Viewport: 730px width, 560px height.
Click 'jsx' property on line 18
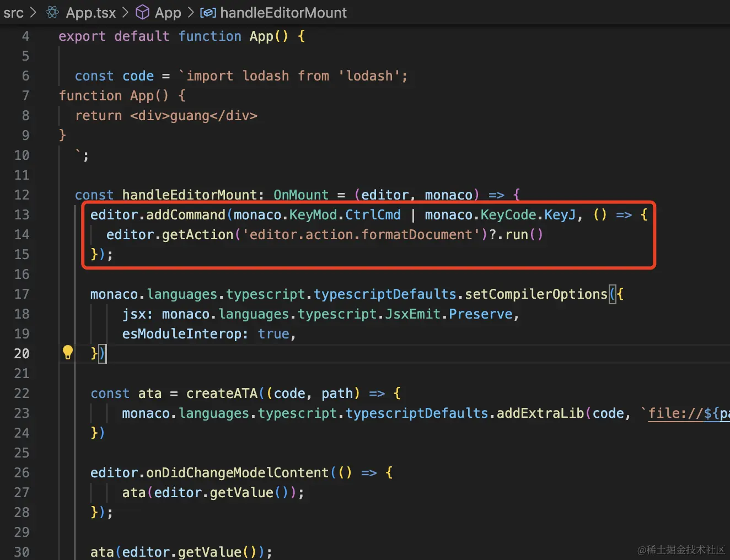[134, 314]
